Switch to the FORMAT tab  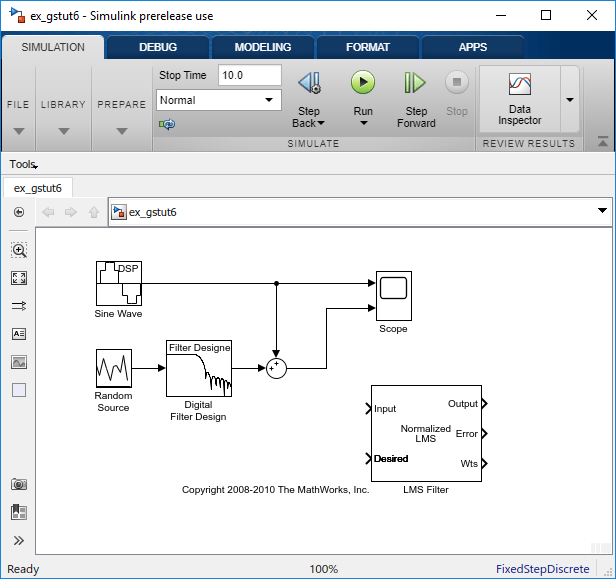[368, 47]
